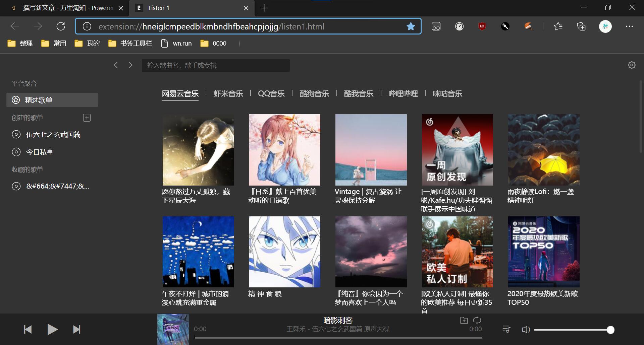Open 2020年度最热欧美新歌 TOP50 cover
Viewport: 644px width, 345px height.
(x=544, y=252)
